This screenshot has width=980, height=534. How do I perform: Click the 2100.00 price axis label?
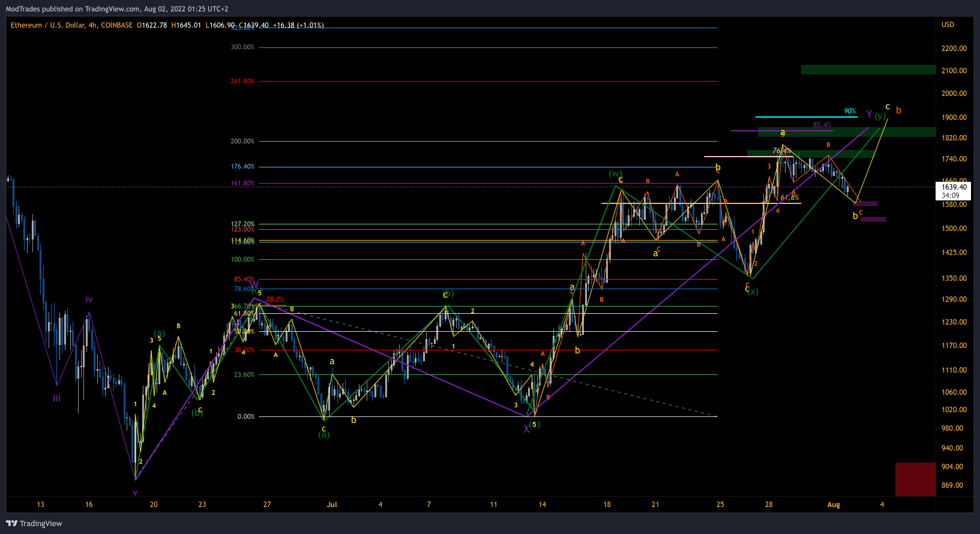(954, 71)
